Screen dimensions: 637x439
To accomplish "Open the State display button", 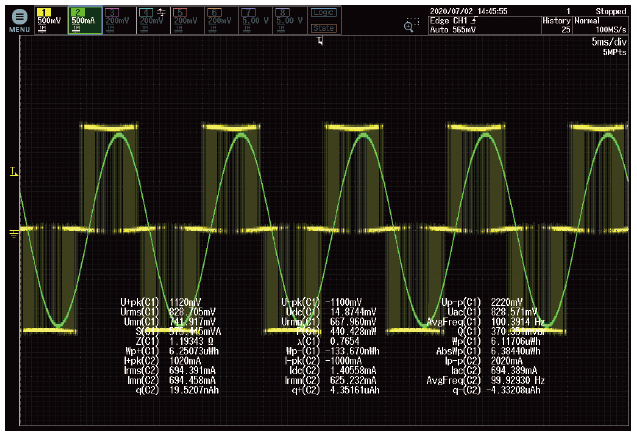I will coord(324,28).
